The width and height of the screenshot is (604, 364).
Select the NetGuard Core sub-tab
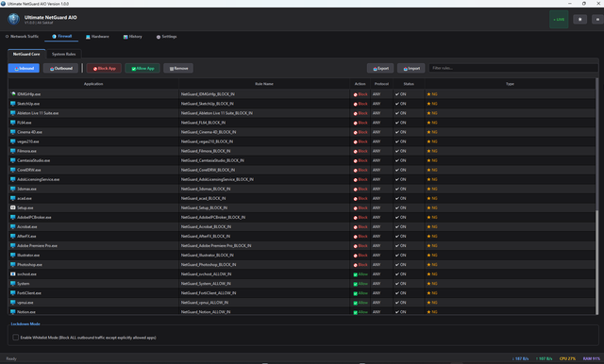pyautogui.click(x=26, y=55)
